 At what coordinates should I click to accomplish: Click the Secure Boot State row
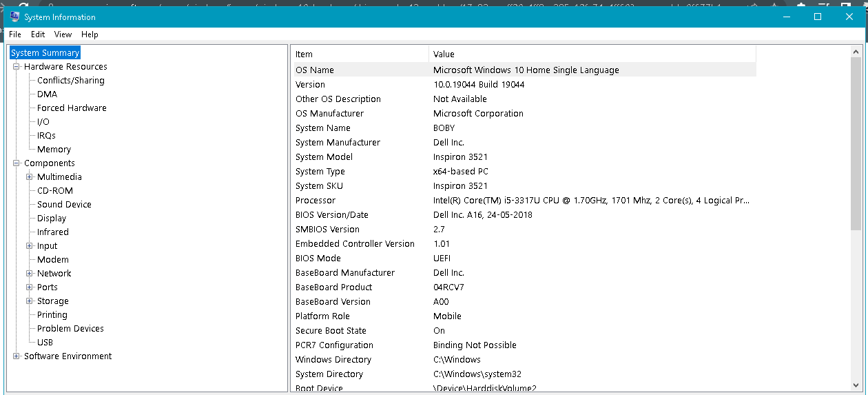[x=525, y=330]
